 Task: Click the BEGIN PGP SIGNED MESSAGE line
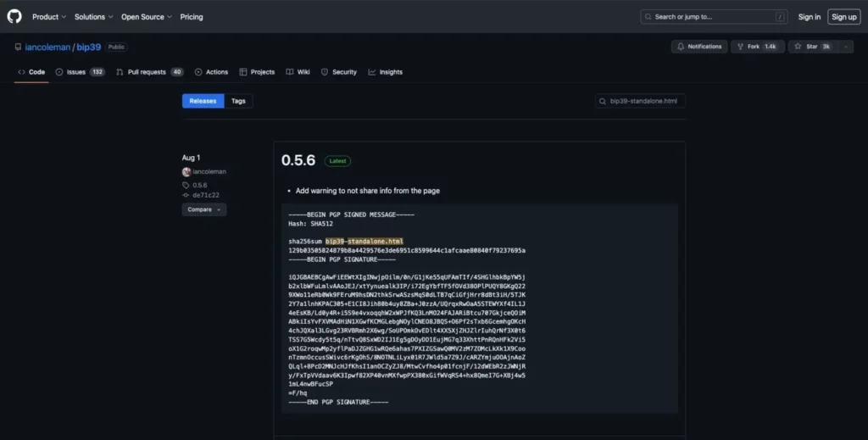click(x=351, y=214)
